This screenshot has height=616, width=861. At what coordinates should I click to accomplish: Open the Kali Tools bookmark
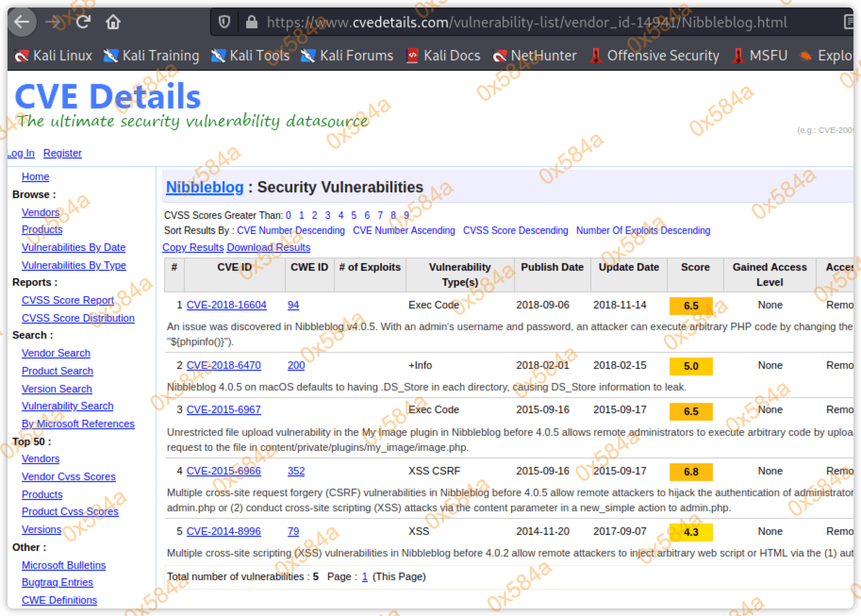250,56
